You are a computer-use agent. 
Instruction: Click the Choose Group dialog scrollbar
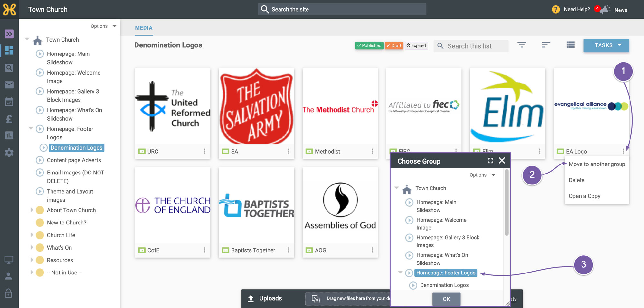tap(507, 204)
